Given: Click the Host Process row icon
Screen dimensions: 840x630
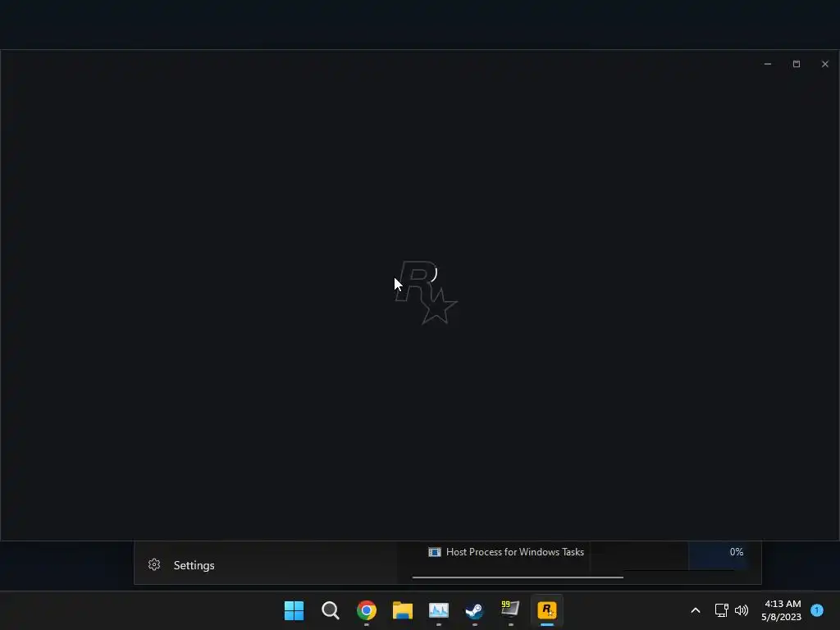Looking at the screenshot, I should point(435,552).
